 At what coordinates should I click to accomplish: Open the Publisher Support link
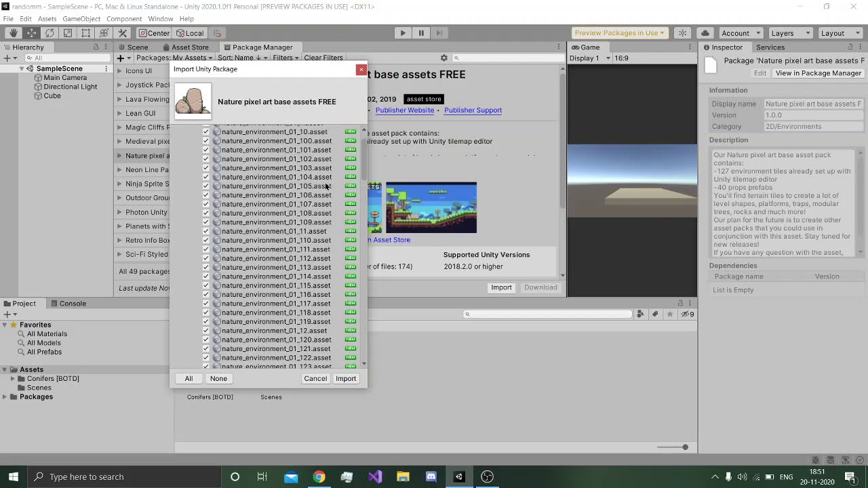coord(473,110)
